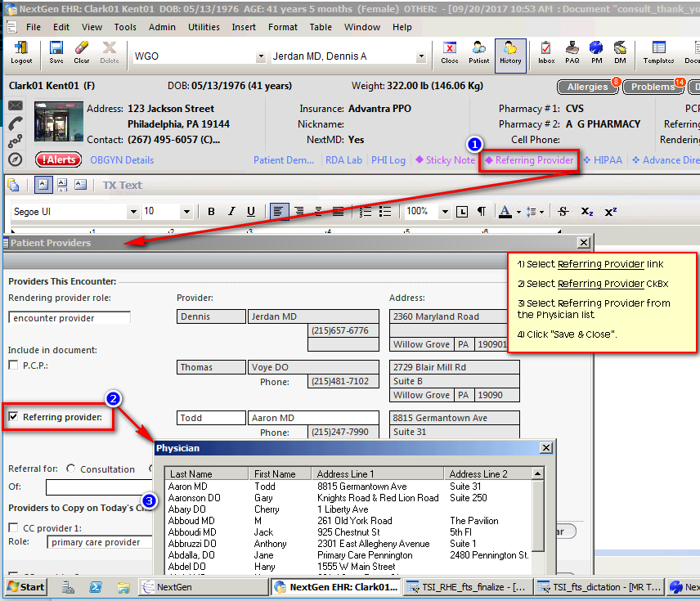Open the Table menu
The image size is (700, 601).
321,27
